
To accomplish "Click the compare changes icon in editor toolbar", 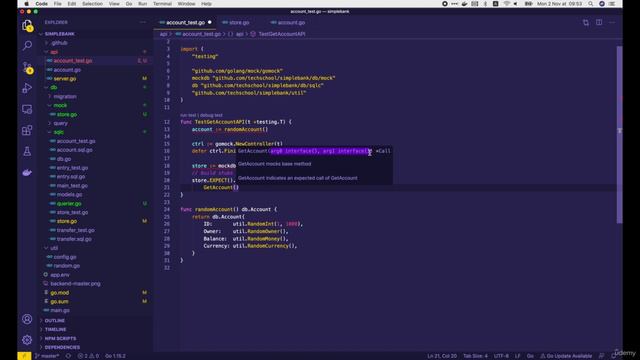I will coord(586,22).
